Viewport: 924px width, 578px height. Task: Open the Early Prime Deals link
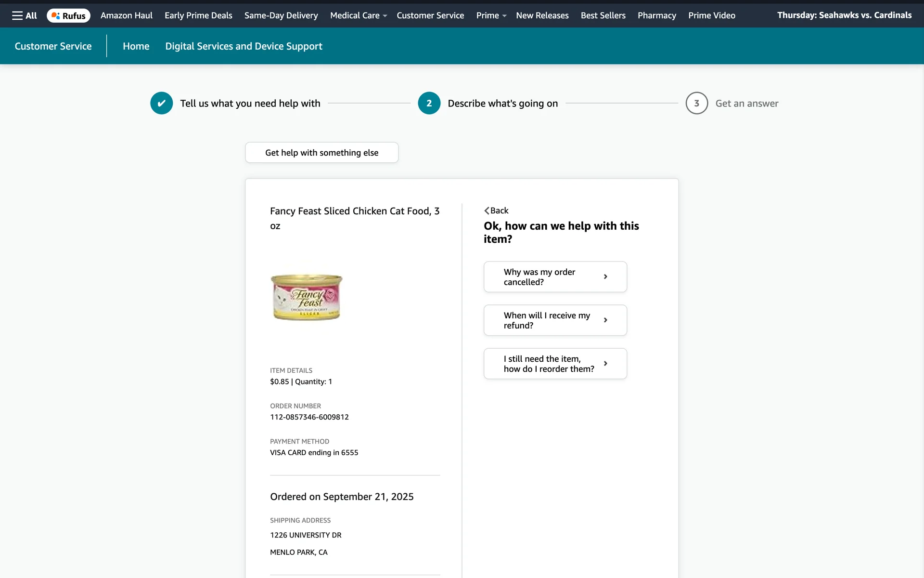coord(198,15)
